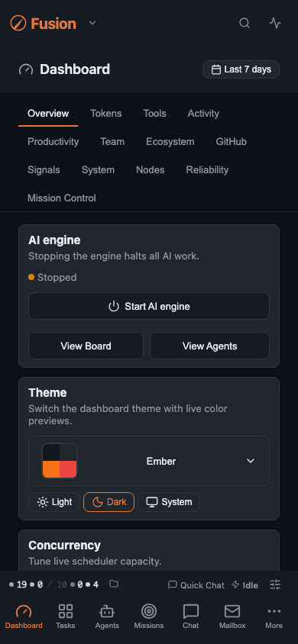
Task: Open the Tasks grid icon in bottom navigation
Action: point(66,611)
